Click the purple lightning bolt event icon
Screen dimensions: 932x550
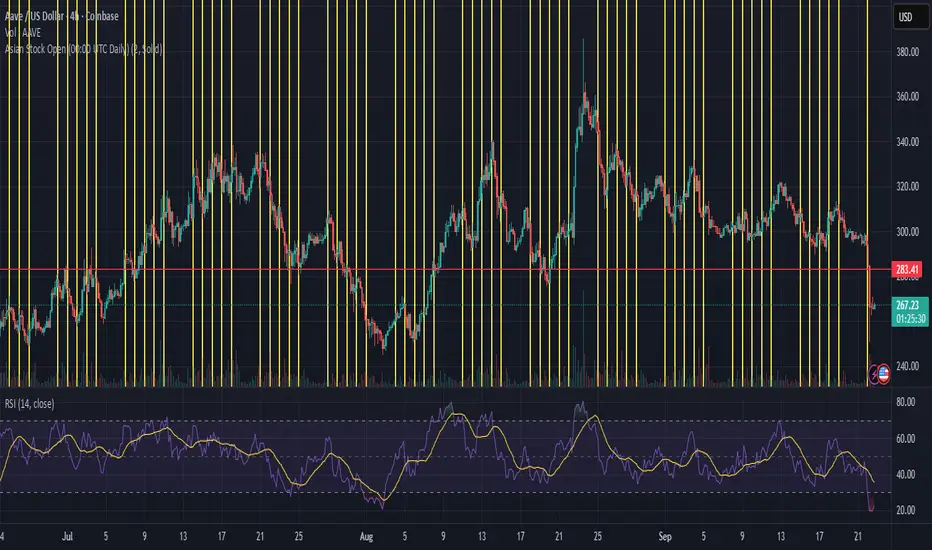[x=874, y=374]
